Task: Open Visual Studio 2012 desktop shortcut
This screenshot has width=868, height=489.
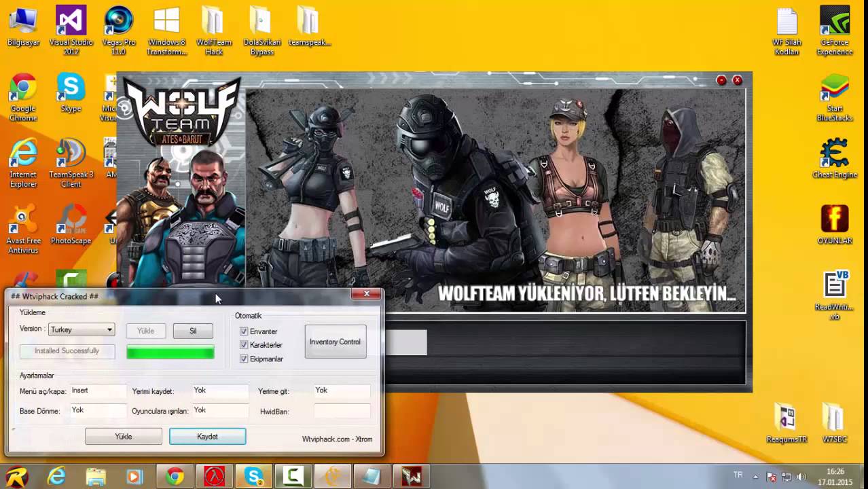Action: point(71,31)
